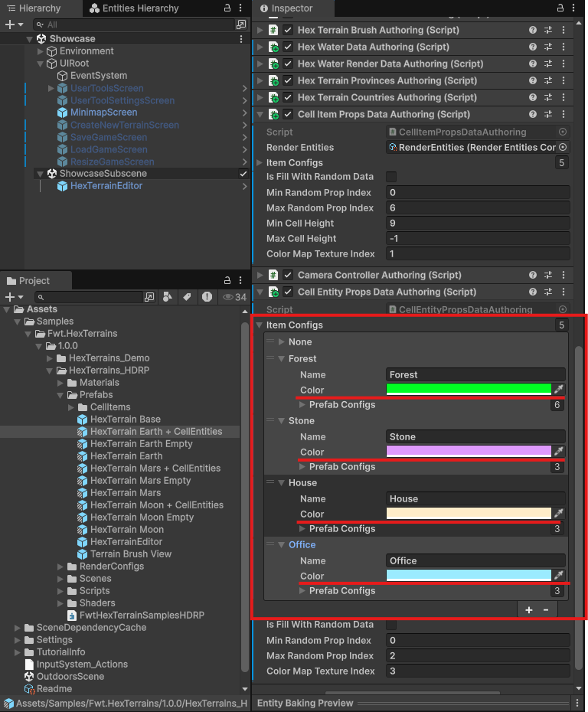This screenshot has height=712, width=588.
Task: Disable Cell Item Props Data Authoring component
Action: click(x=288, y=114)
